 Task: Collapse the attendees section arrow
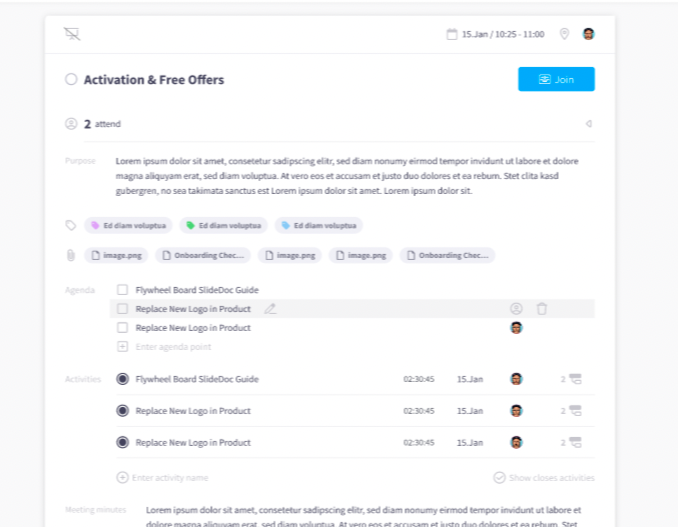point(588,124)
